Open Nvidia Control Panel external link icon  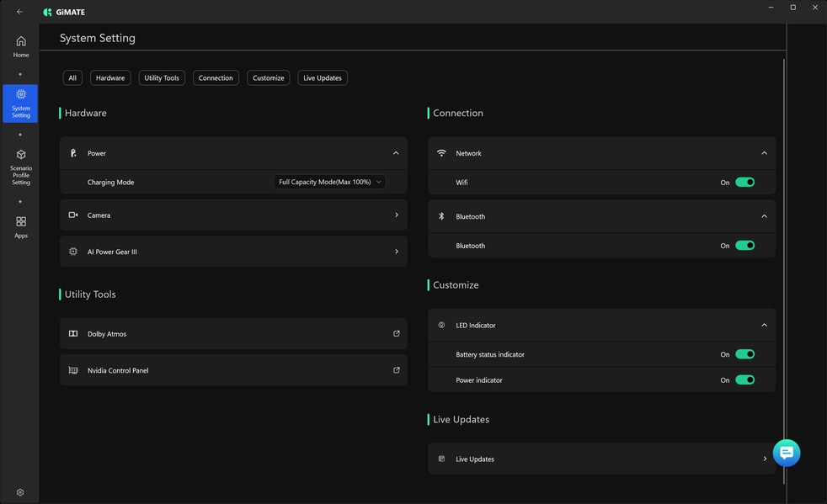[x=397, y=370]
